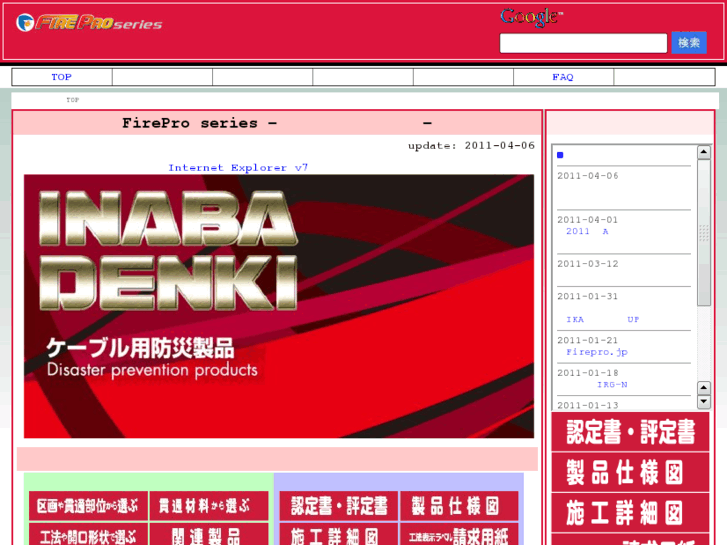727x545 pixels.
Task: Click sidebar 認定書・評定書 button
Action: pos(631,432)
